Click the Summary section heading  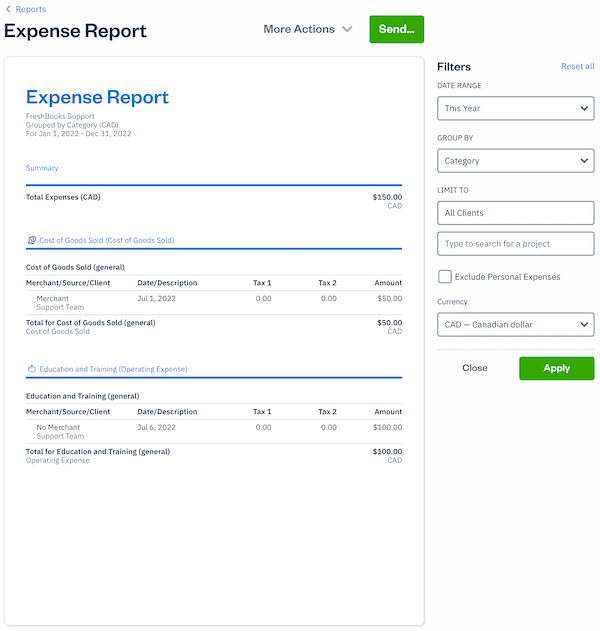[x=42, y=168]
